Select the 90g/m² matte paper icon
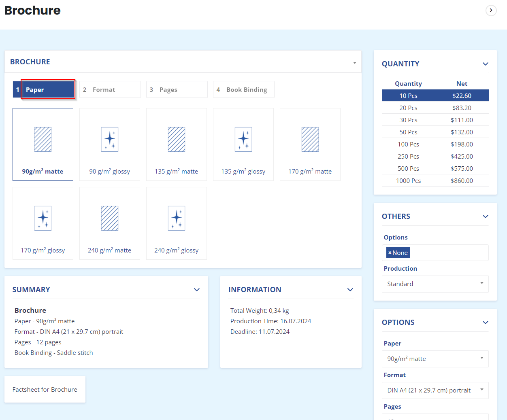 tap(43, 139)
